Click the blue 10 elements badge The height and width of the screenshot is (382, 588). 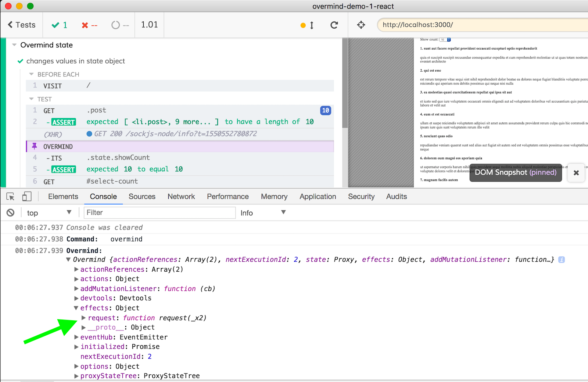point(325,110)
